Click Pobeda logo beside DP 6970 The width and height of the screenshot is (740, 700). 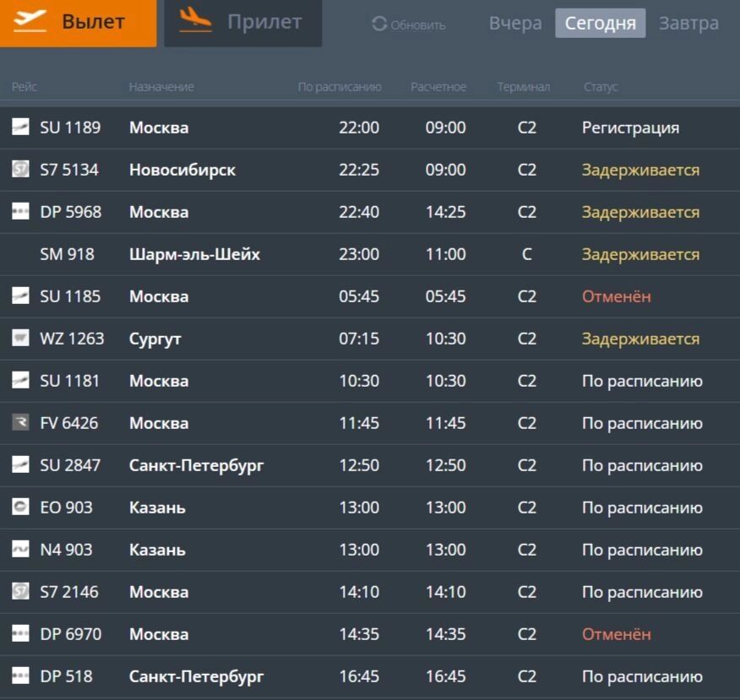pos(20,633)
